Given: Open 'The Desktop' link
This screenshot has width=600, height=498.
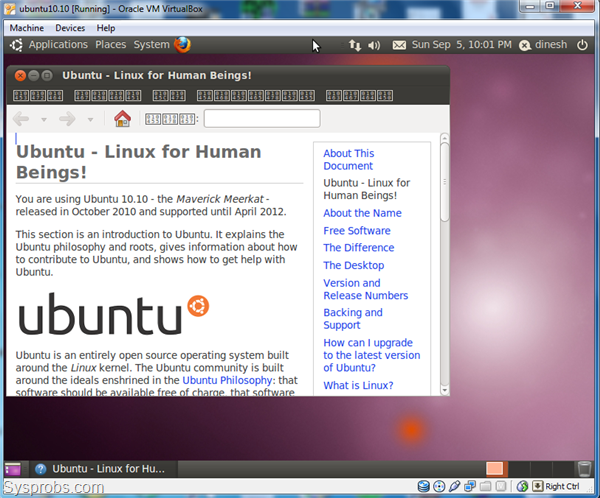Looking at the screenshot, I should point(354,265).
